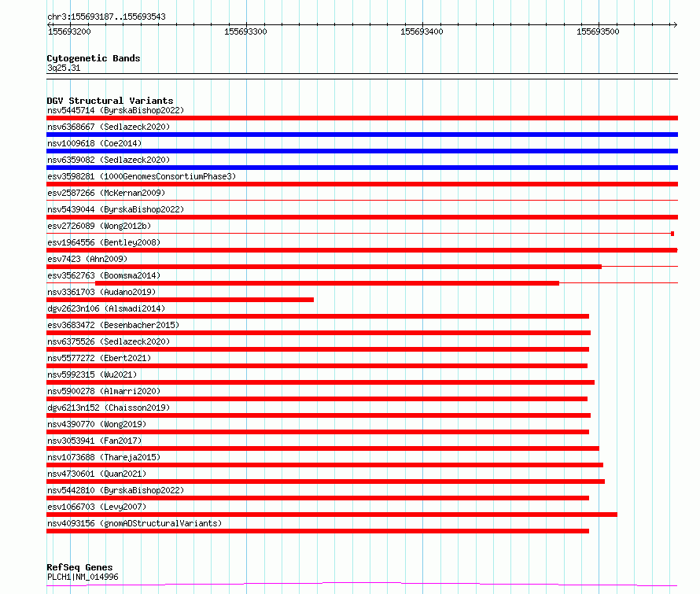Image resolution: width=700 pixels, height=594 pixels.
Task: Click the red bar of esv3683472
Action: point(319,333)
